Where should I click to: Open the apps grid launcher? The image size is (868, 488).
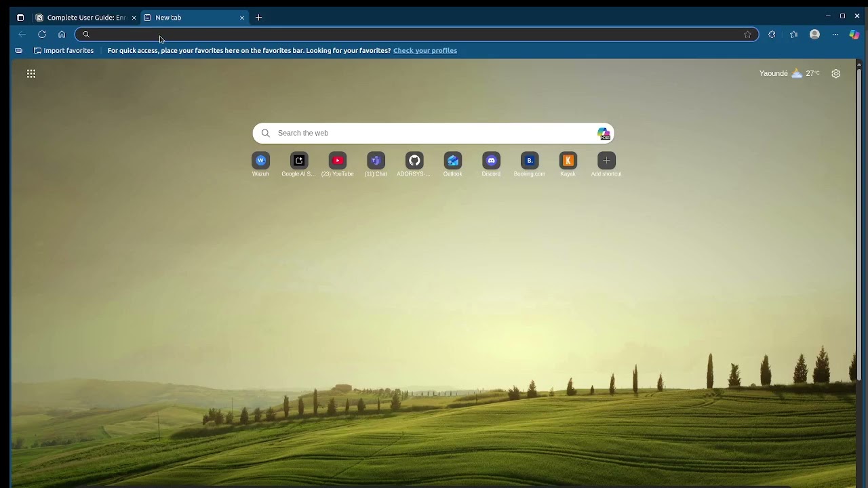click(x=31, y=74)
